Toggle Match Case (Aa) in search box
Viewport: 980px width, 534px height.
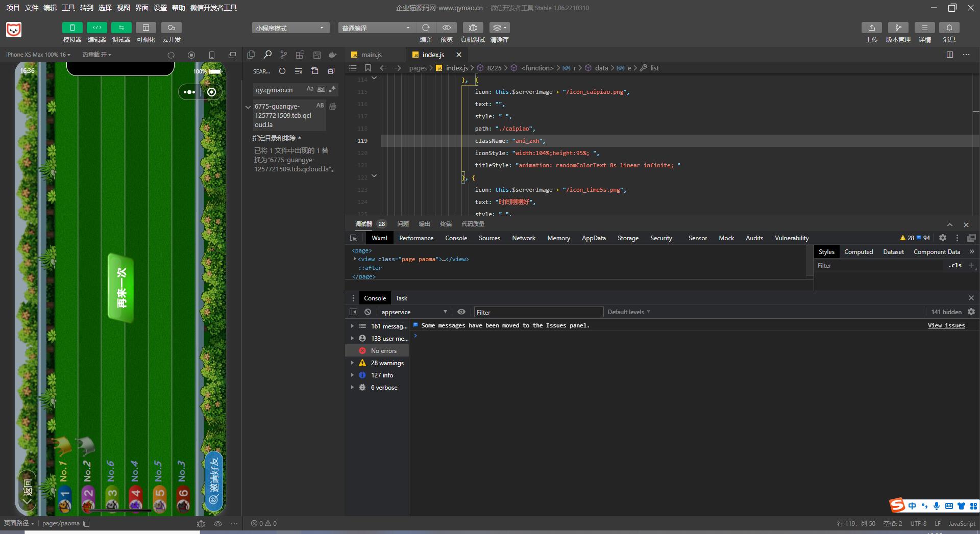310,89
